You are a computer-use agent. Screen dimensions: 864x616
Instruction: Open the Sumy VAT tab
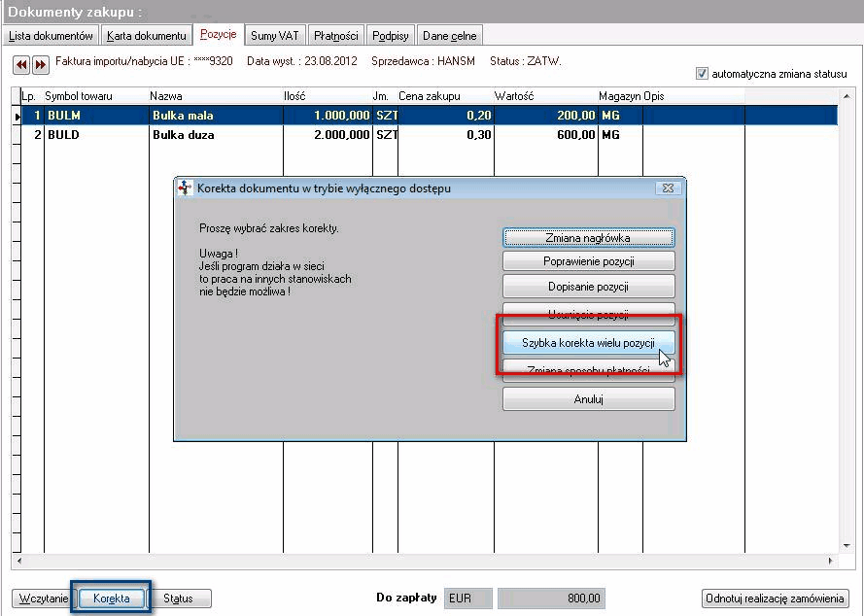click(x=274, y=36)
